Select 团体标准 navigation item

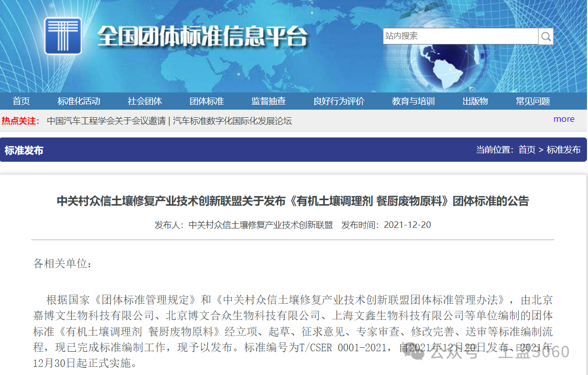207,101
